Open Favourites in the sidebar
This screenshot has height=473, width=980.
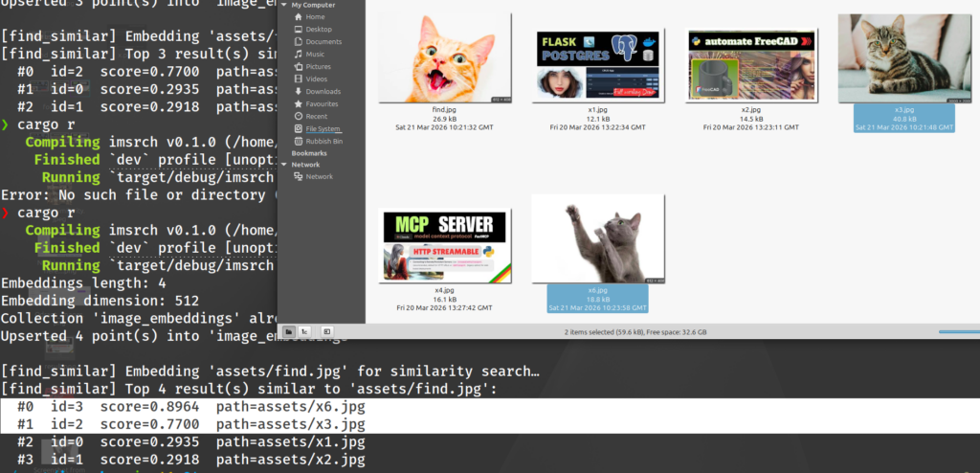322,103
